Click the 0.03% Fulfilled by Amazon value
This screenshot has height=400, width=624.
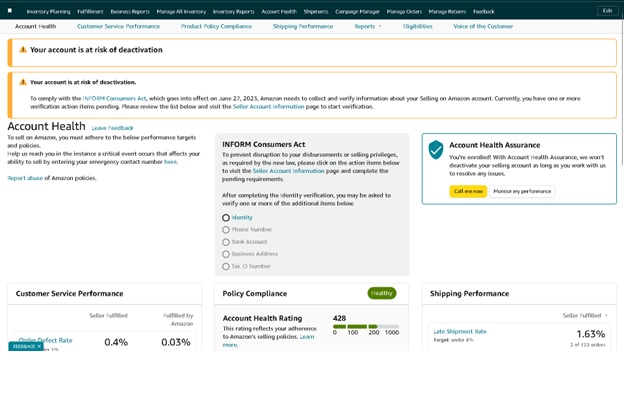coord(176,342)
